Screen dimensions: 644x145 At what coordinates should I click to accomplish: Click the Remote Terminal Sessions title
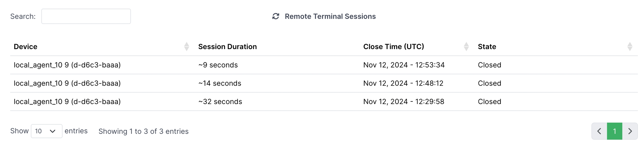(330, 16)
